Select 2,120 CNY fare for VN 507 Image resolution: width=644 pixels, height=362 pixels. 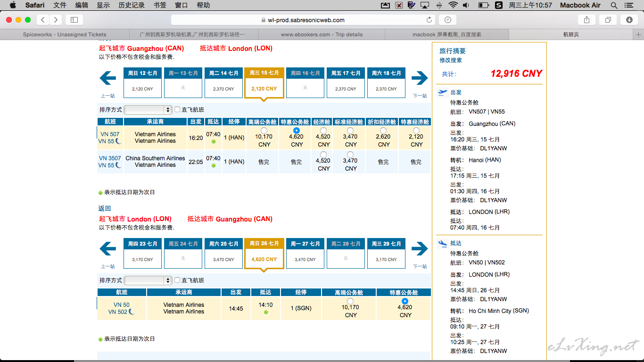(x=416, y=131)
